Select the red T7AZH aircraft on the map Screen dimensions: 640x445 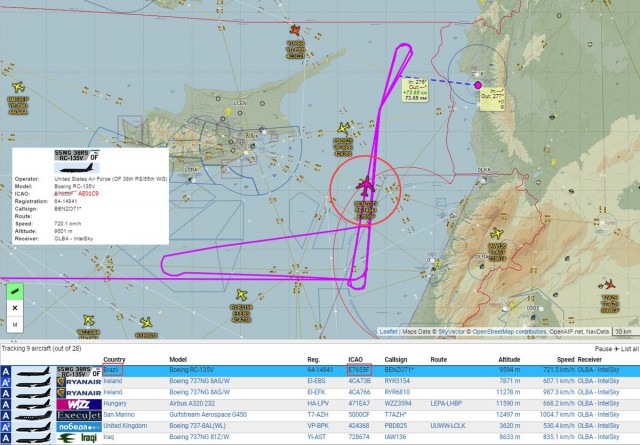point(610,284)
